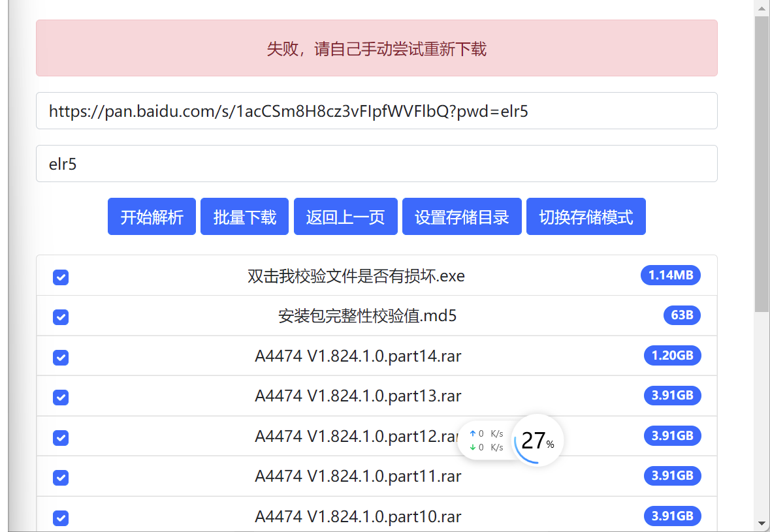Select file name A4474 V1.824.1.0.part12.rar
The image size is (770, 532).
(357, 436)
